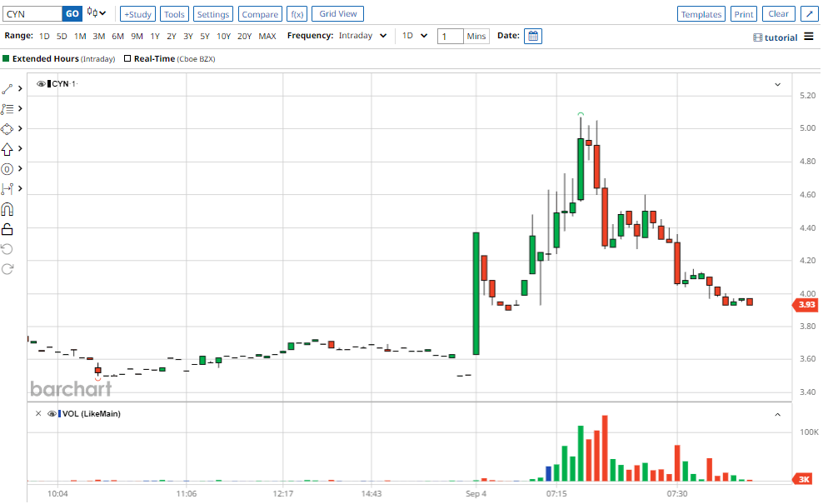
Task: Click the 3K volume label
Action: (803, 479)
